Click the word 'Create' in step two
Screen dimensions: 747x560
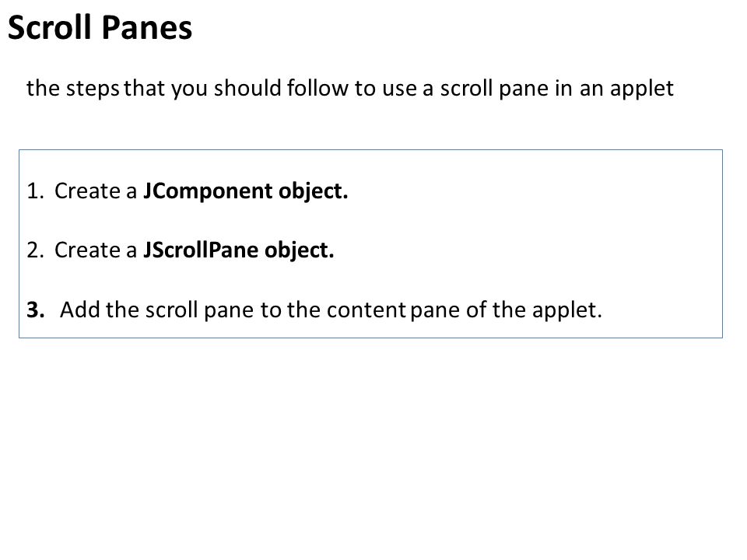tap(87, 250)
